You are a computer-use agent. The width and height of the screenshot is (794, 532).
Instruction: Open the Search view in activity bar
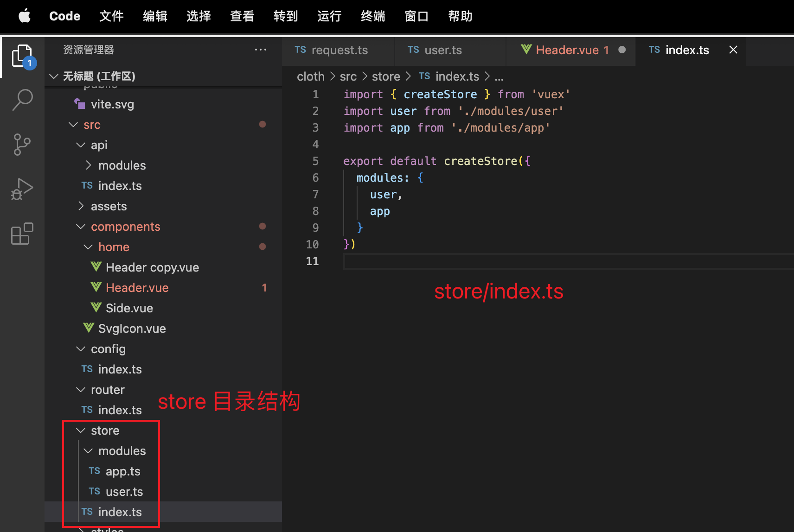(x=22, y=100)
